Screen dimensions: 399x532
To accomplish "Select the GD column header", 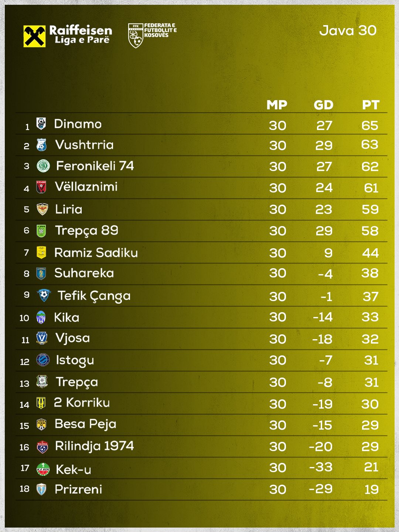I will (323, 105).
